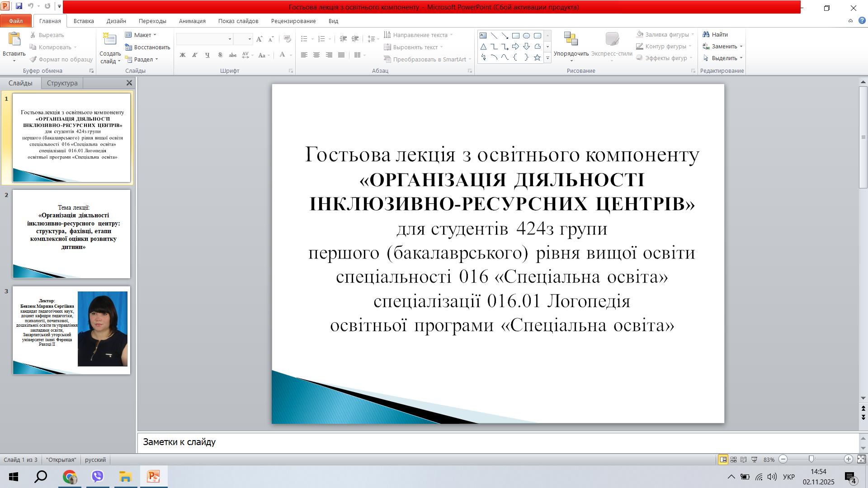The width and height of the screenshot is (868, 488).
Task: Expand the Заливка фигуры dropdown
Action: (693, 34)
